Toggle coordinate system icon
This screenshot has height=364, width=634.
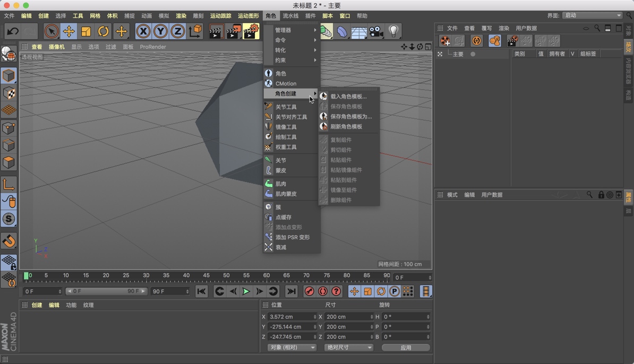tap(195, 31)
